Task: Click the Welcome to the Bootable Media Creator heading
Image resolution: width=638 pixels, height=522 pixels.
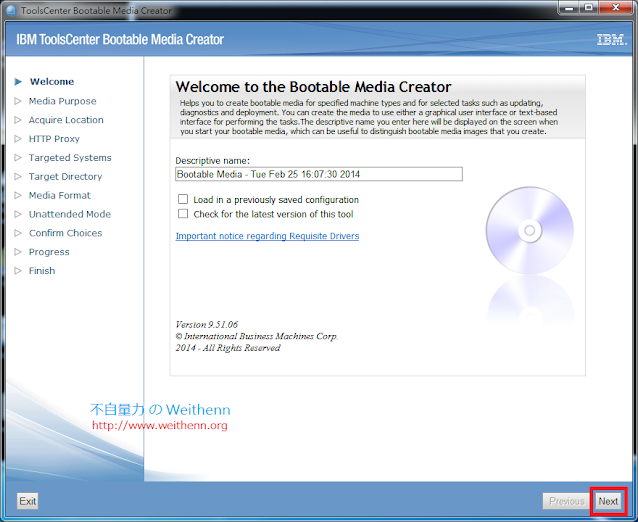Action: point(313,87)
